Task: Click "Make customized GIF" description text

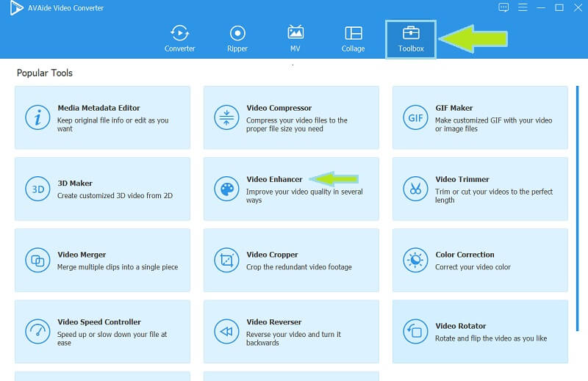Action: click(x=493, y=124)
